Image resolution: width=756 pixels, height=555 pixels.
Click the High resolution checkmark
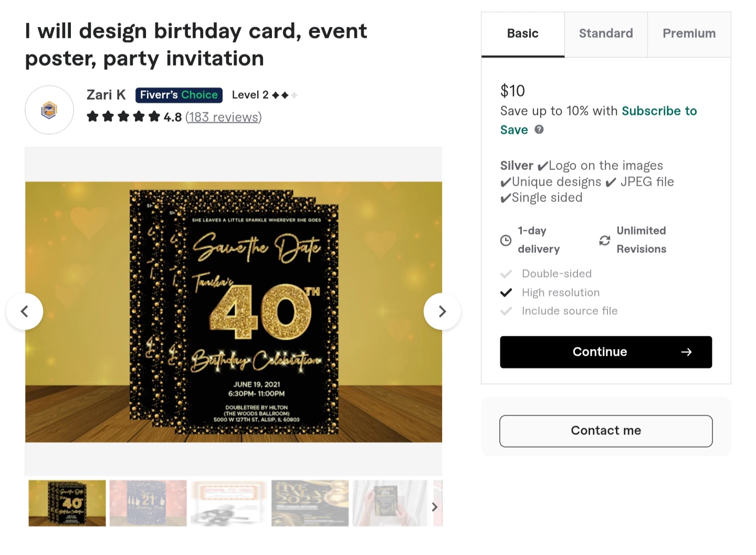point(506,292)
